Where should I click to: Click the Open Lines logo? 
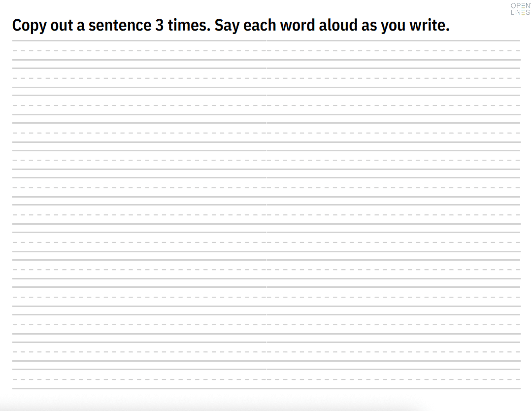pyautogui.click(x=520, y=9)
